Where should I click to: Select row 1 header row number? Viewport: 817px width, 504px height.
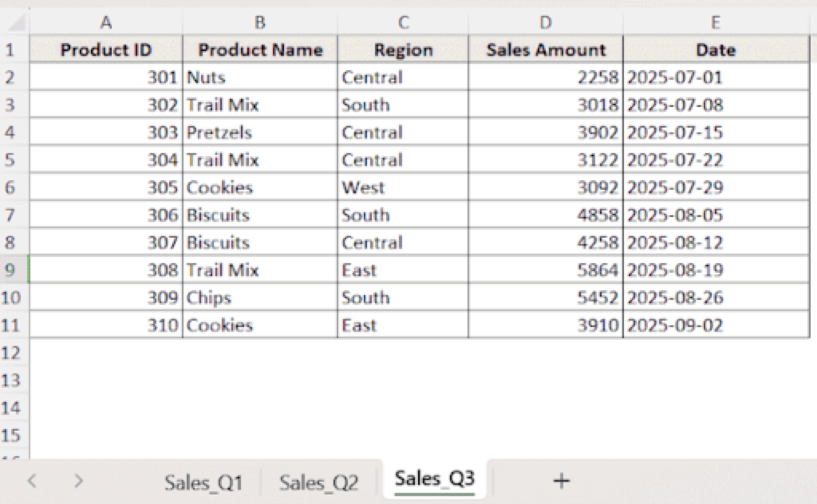click(x=14, y=49)
